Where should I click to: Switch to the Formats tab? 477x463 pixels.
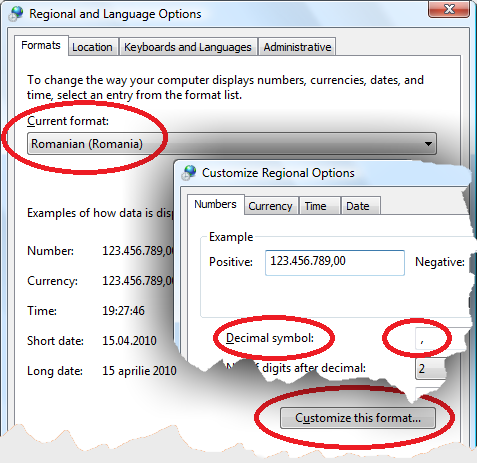(x=41, y=45)
